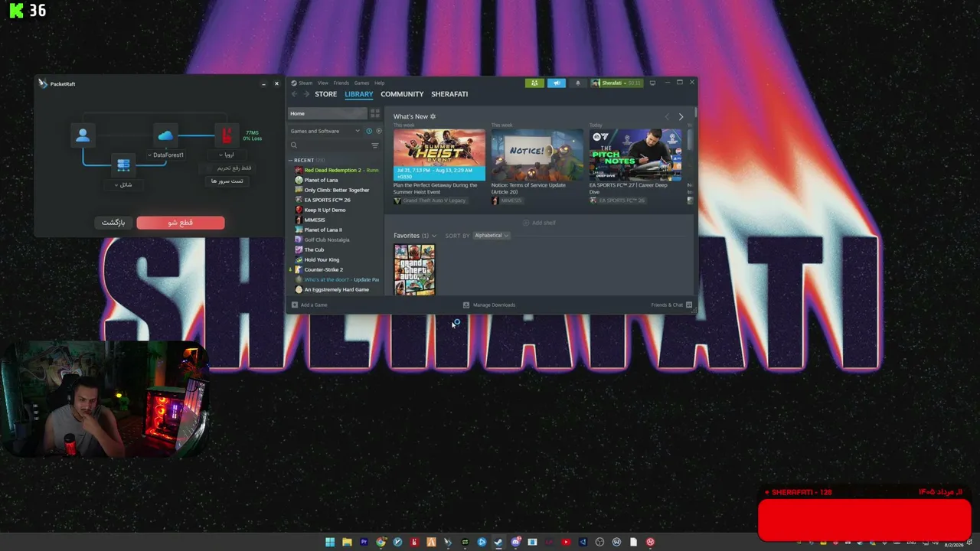The image size is (980, 551).
Task: Collapse the RECENT games section
Action: (x=291, y=160)
